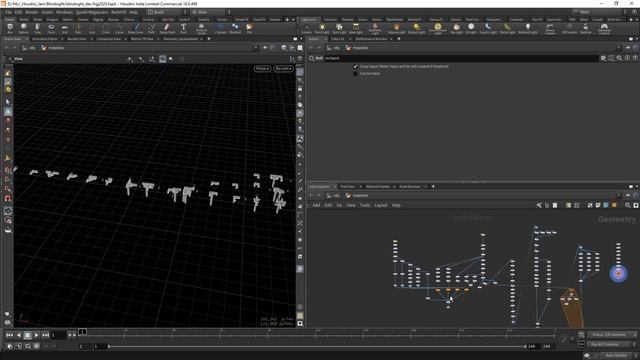The image size is (640, 360).
Task: Add an Area Light from shelf
Action: click(356, 29)
